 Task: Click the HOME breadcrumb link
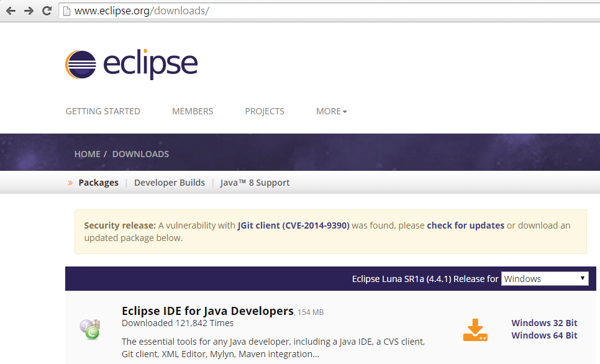click(87, 154)
